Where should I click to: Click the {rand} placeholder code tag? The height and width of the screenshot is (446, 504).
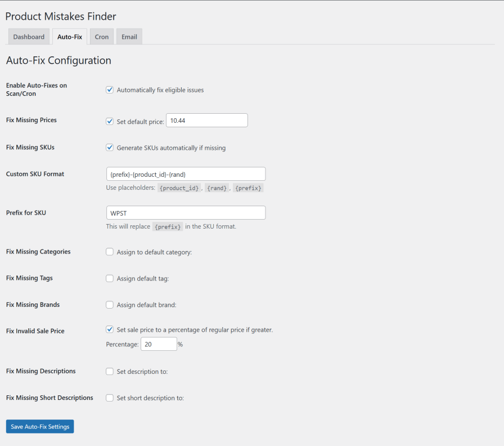pos(217,188)
